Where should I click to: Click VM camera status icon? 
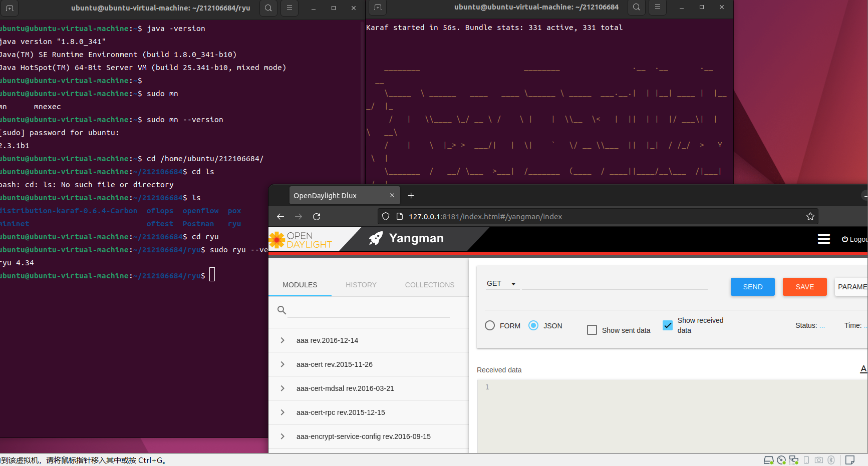(819, 460)
